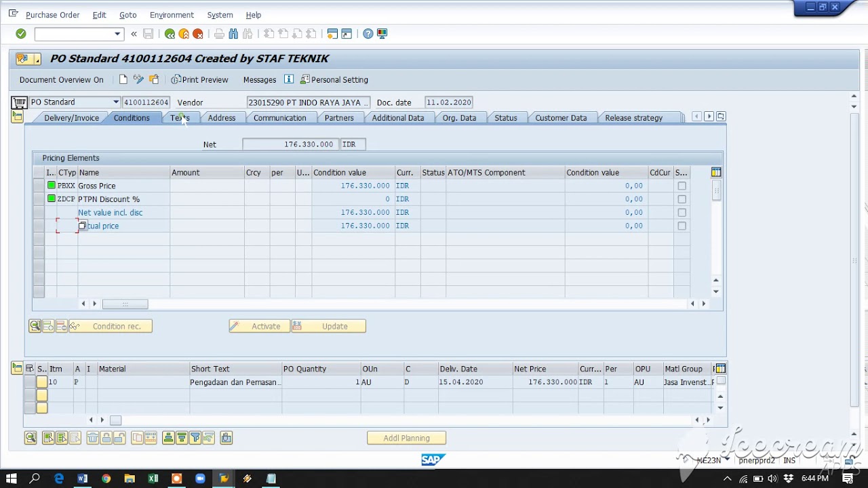Open the Goto menu
This screenshot has height=488, width=868.
(x=127, y=15)
